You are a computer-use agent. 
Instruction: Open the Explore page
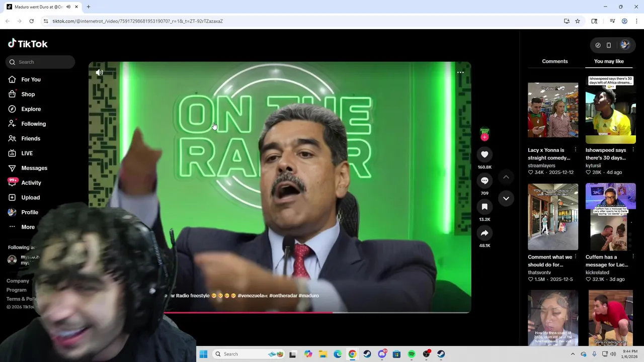point(31,109)
